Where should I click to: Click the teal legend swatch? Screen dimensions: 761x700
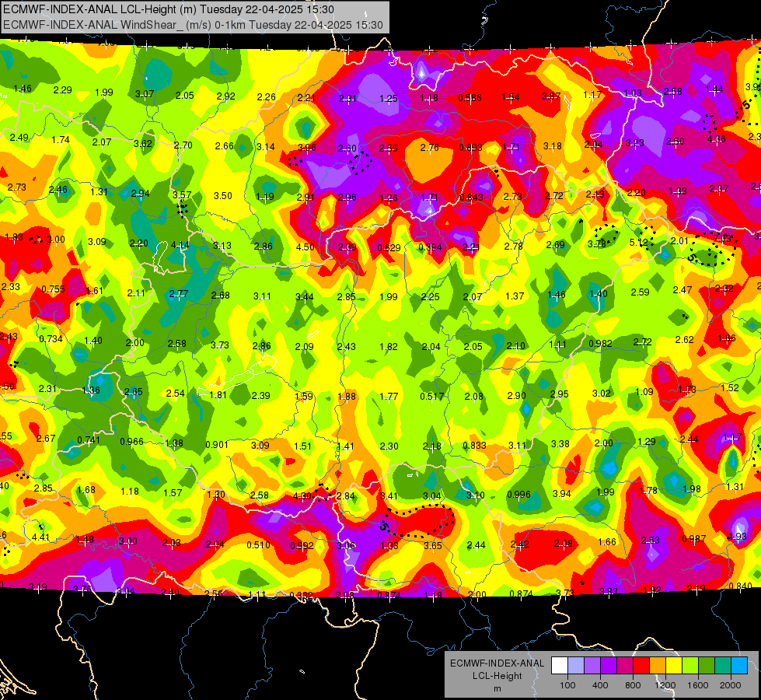[x=723, y=666]
